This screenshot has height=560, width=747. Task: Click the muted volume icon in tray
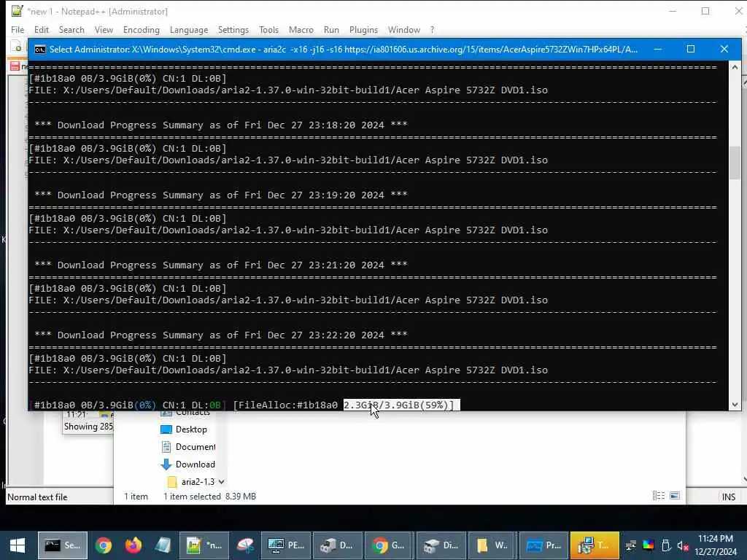683,545
